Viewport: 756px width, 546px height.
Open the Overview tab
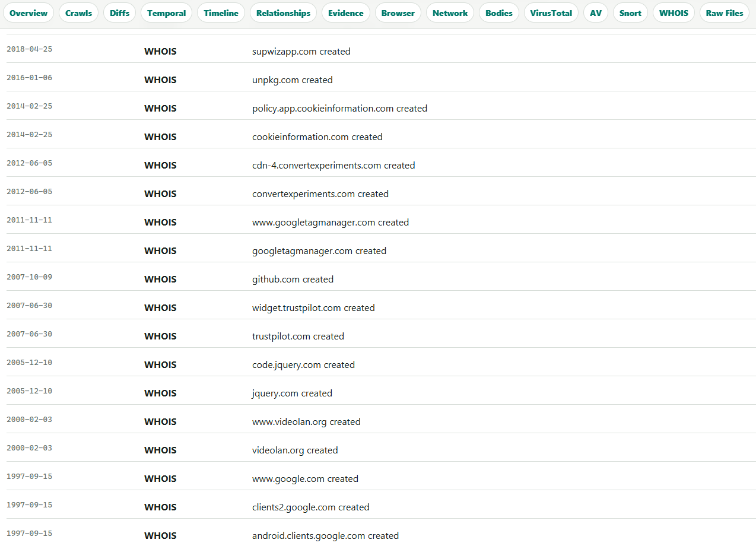click(x=28, y=13)
